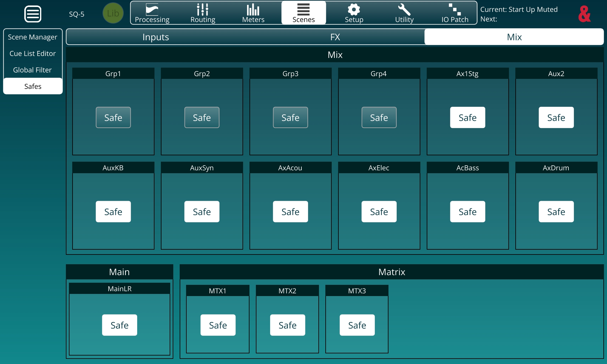The image size is (607, 364).
Task: Switch to the Inputs tab
Action: click(x=156, y=37)
